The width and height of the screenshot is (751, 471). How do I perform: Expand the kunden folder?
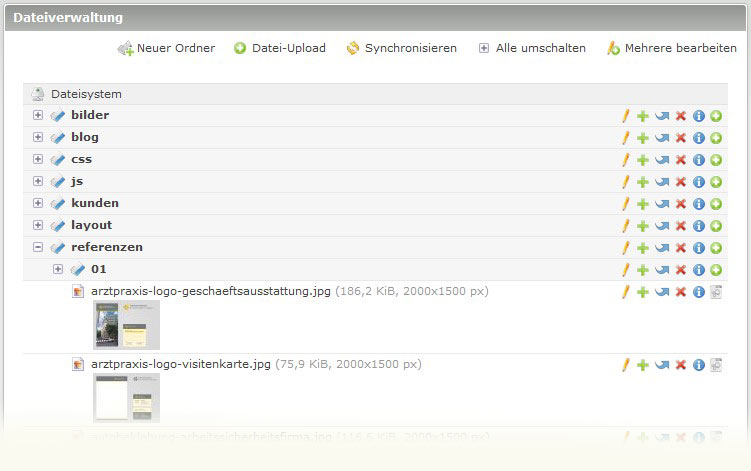pyautogui.click(x=38, y=203)
